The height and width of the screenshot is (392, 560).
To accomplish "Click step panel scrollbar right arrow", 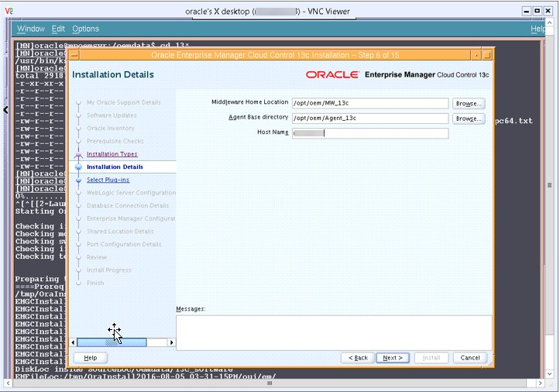I will 171,342.
